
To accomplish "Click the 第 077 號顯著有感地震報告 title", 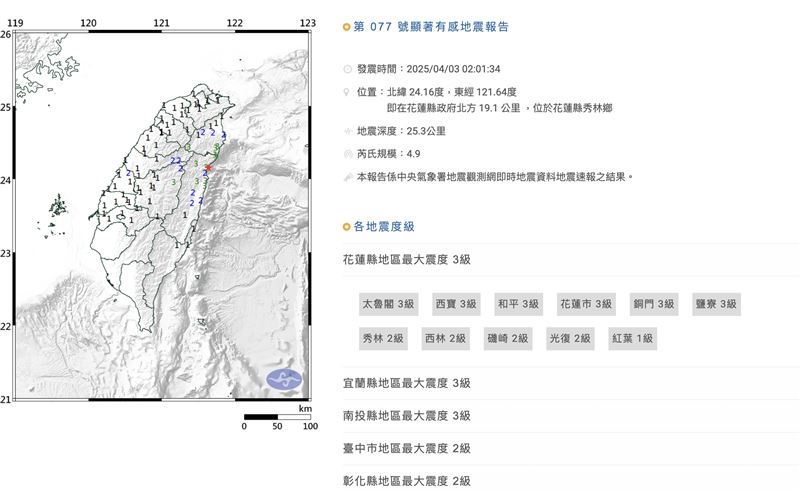I will point(431,27).
